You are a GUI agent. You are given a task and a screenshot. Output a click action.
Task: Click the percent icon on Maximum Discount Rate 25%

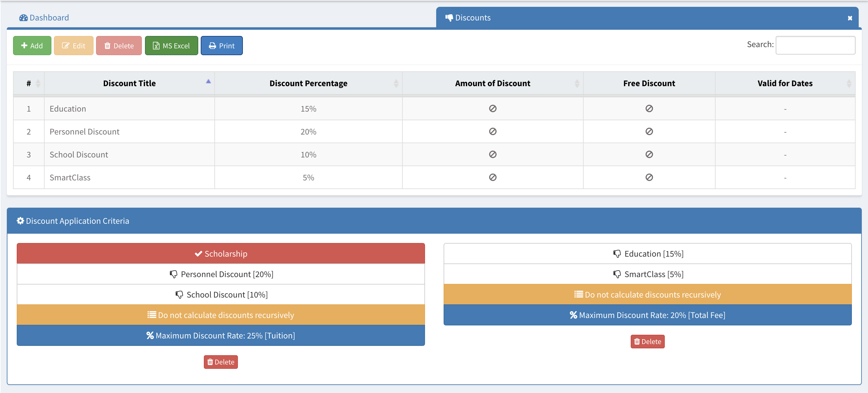tap(150, 335)
